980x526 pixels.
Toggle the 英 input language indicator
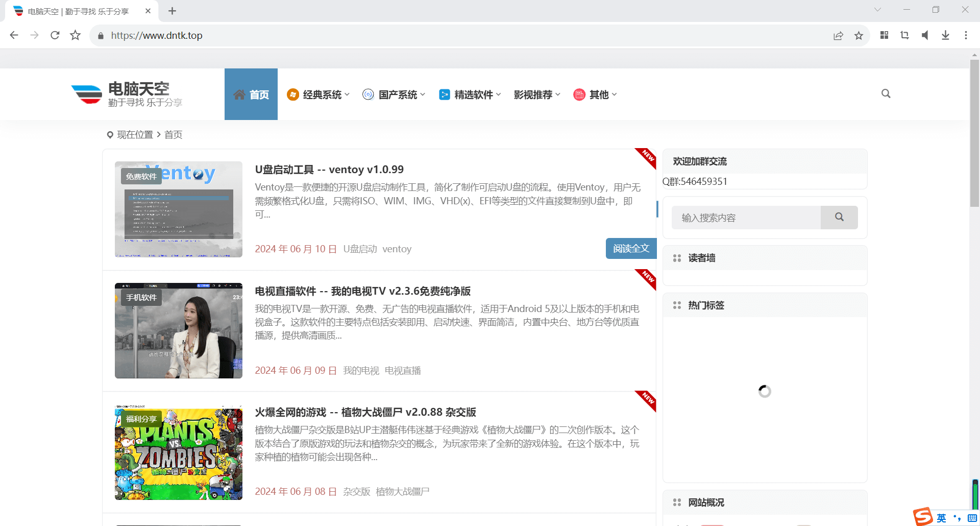(x=941, y=518)
